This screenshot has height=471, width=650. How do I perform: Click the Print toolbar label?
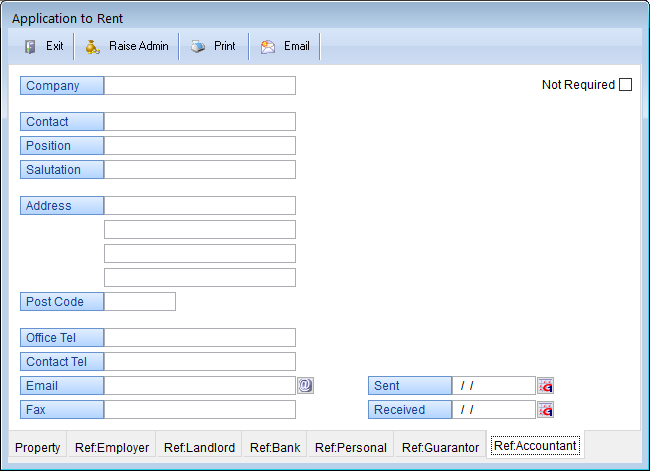click(225, 46)
